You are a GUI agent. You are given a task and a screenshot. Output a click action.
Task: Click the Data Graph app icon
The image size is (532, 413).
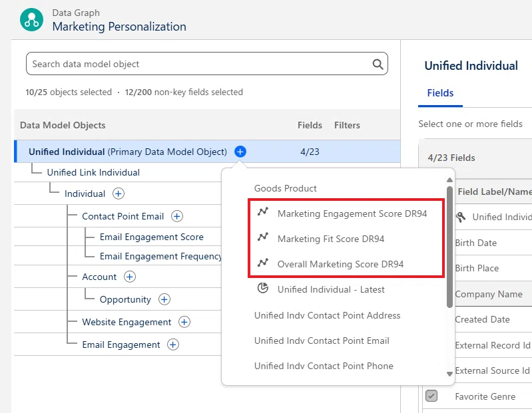(31, 20)
